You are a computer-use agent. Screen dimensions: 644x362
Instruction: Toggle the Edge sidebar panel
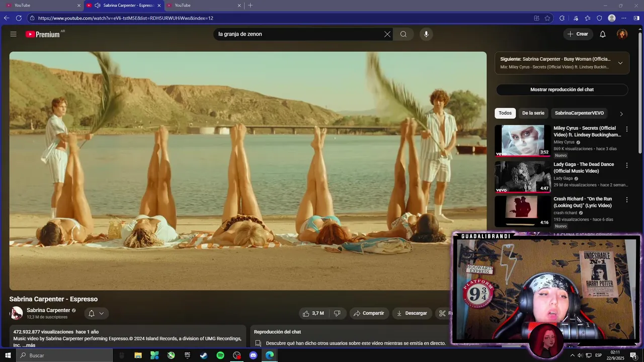(x=636, y=18)
